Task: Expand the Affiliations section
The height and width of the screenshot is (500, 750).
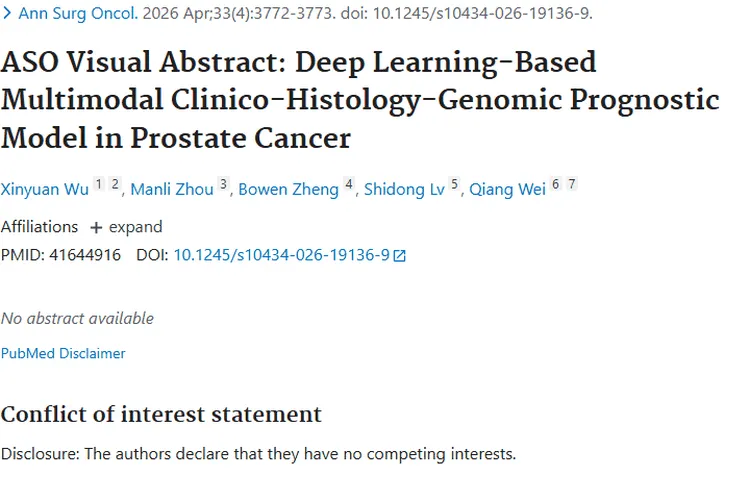Action: pos(134,227)
